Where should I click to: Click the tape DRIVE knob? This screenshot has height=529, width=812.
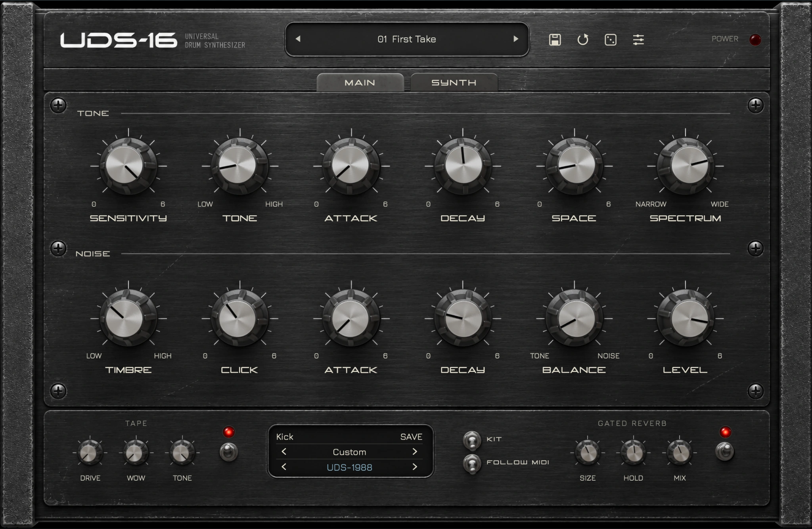(x=90, y=452)
